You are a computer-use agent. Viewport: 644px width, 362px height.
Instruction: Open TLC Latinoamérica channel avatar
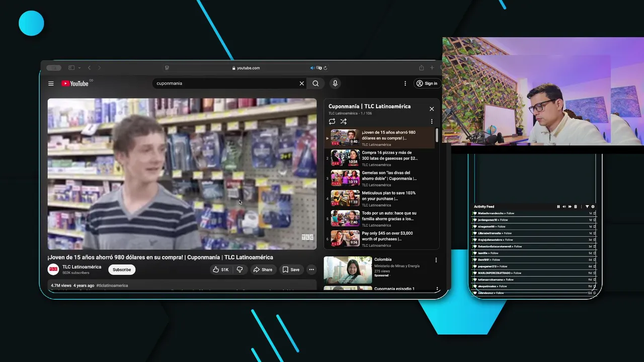pyautogui.click(x=53, y=269)
